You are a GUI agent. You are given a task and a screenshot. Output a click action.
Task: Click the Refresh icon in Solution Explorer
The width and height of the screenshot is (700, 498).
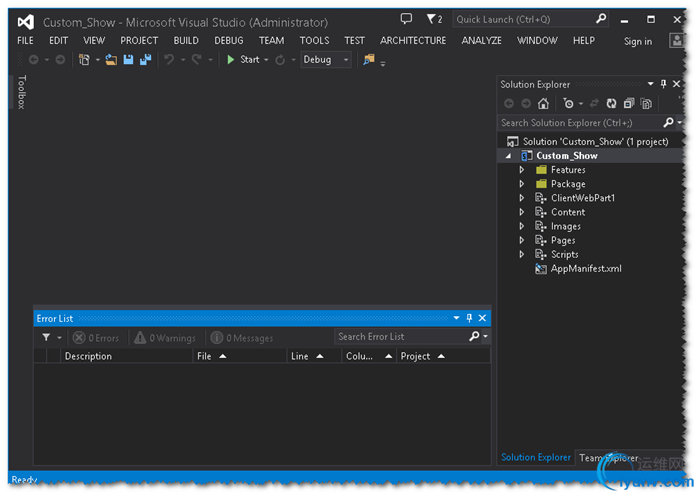[x=609, y=103]
